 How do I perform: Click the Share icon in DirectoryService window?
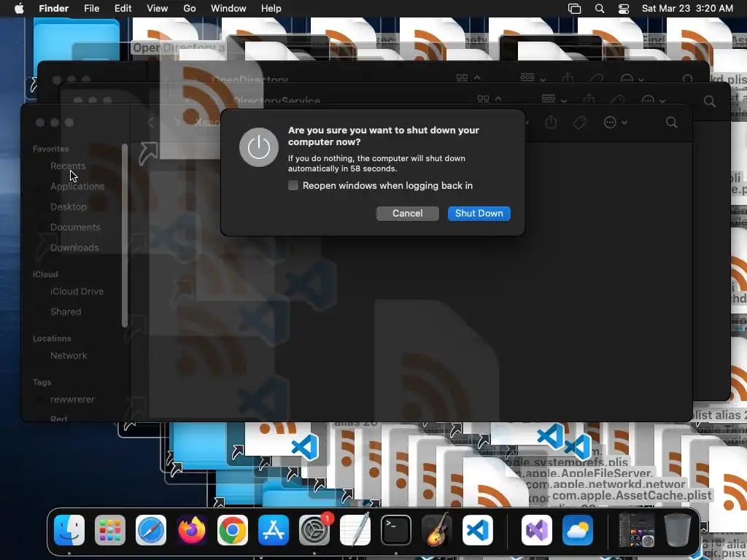(x=589, y=98)
